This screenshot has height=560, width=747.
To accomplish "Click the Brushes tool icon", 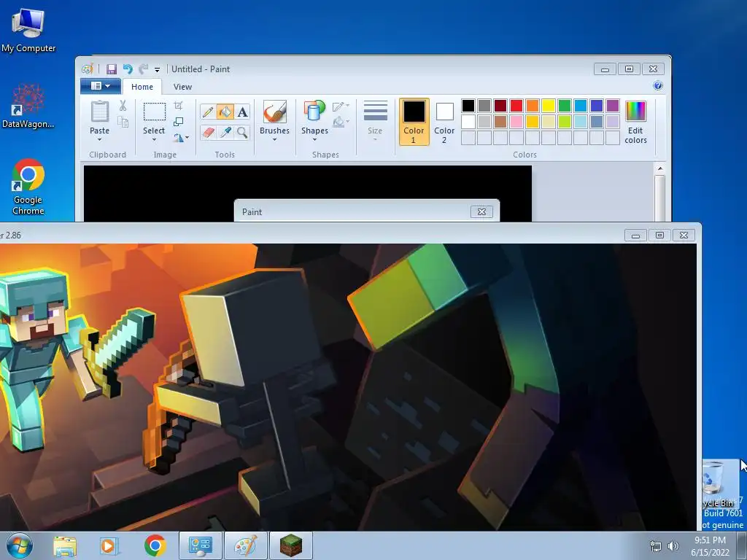I will (274, 112).
